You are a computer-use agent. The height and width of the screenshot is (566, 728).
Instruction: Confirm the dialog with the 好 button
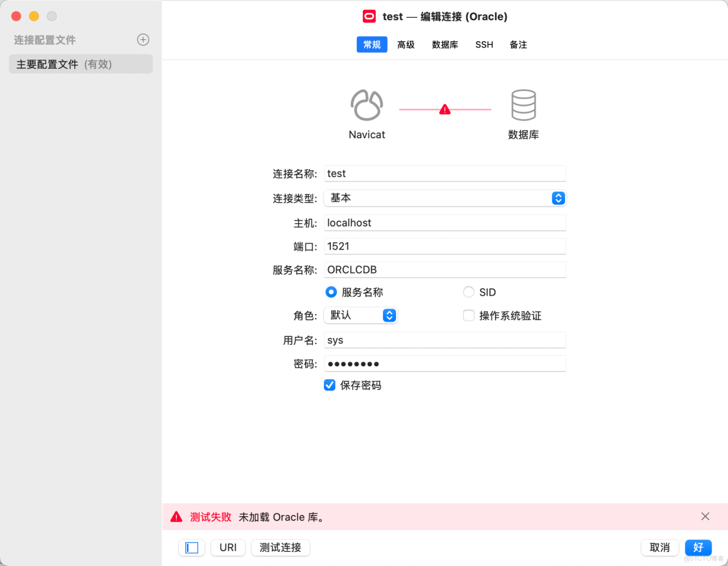pos(698,548)
